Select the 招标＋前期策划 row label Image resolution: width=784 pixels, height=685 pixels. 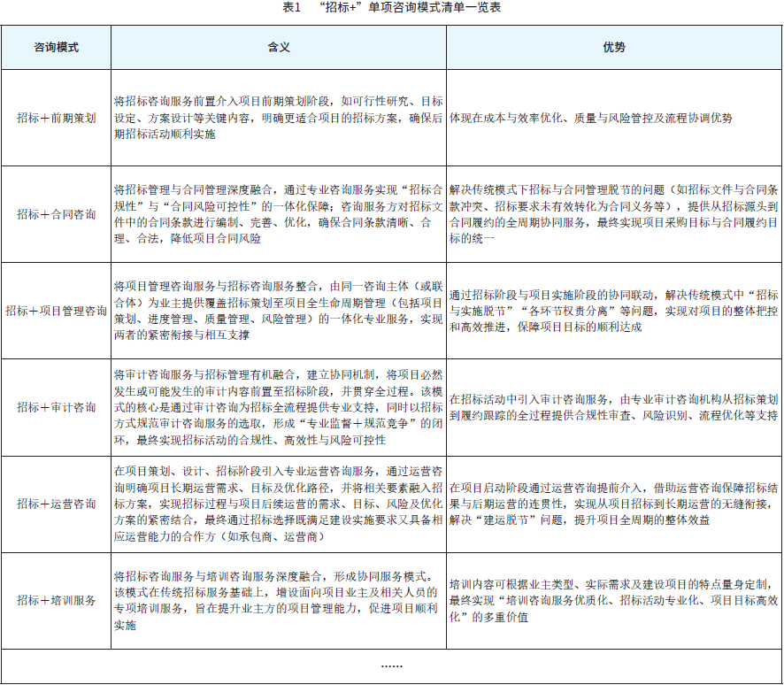[x=55, y=116]
